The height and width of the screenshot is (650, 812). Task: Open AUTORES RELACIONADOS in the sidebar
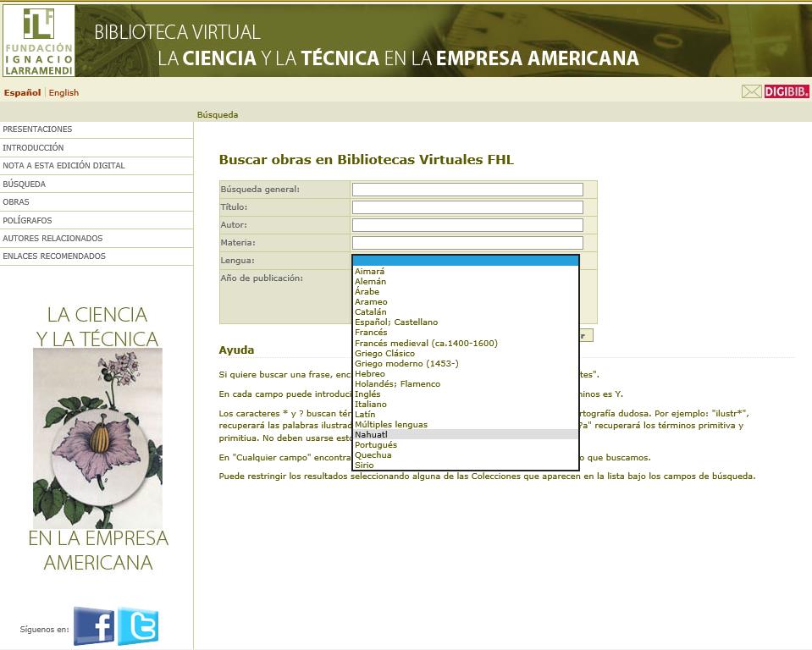52,239
